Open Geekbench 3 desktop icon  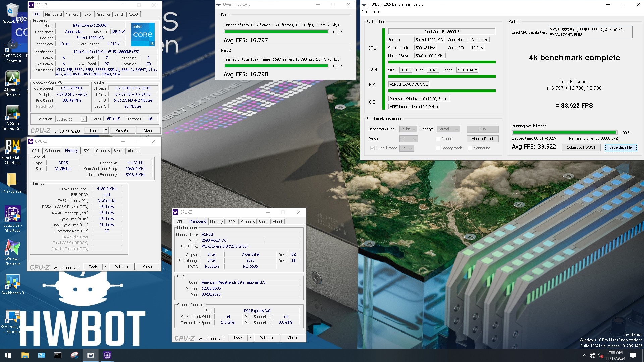pos(12,285)
